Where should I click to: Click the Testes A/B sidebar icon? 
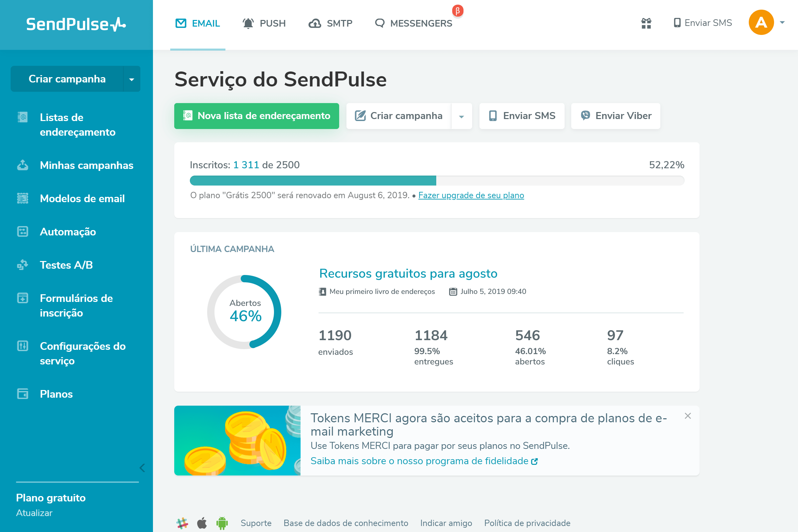23,265
